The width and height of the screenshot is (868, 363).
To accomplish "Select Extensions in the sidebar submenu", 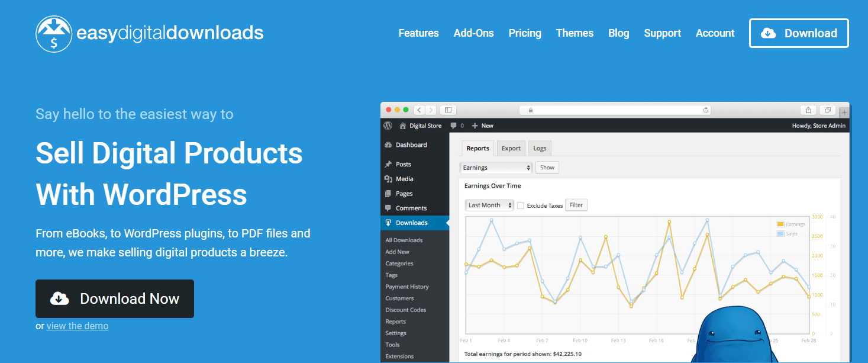I will [399, 356].
